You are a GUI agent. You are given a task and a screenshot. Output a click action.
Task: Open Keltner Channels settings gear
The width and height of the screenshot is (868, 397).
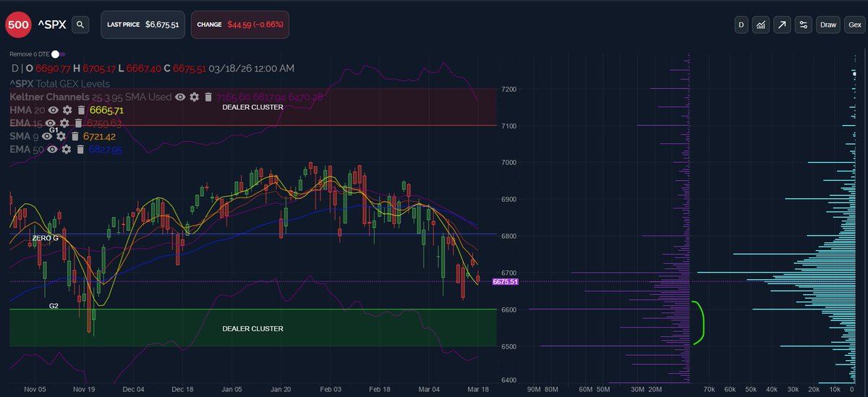click(x=194, y=96)
